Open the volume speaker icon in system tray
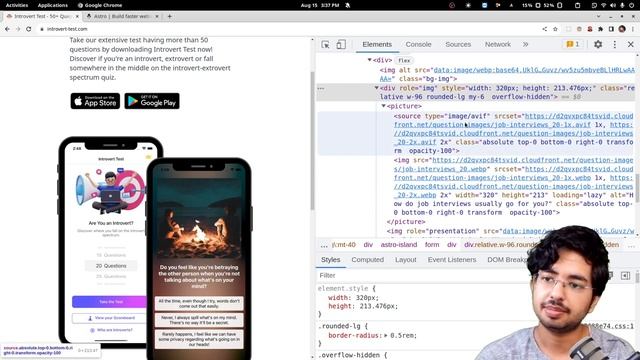The width and height of the screenshot is (640, 360). [613, 5]
